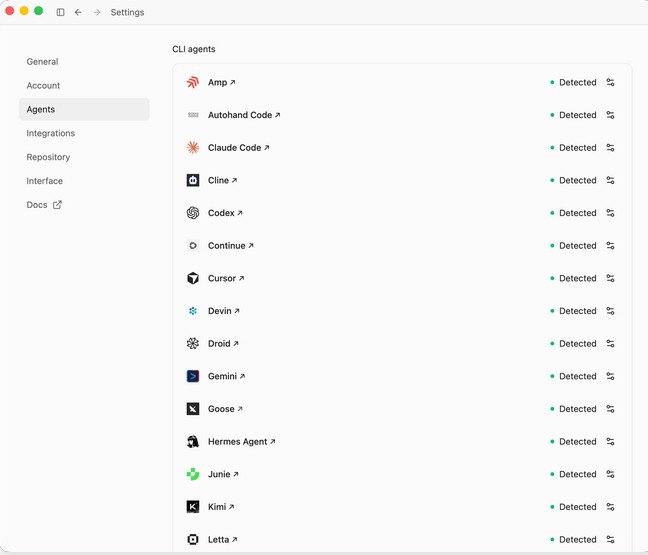This screenshot has width=648, height=555.
Task: Open the Devin agent link
Action: pyautogui.click(x=224, y=311)
